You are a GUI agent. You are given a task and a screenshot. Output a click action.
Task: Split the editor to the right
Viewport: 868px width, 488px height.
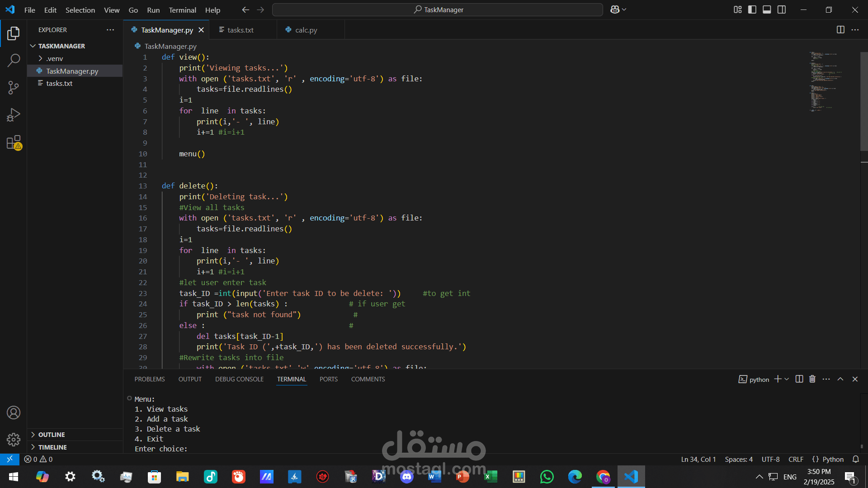pos(840,30)
